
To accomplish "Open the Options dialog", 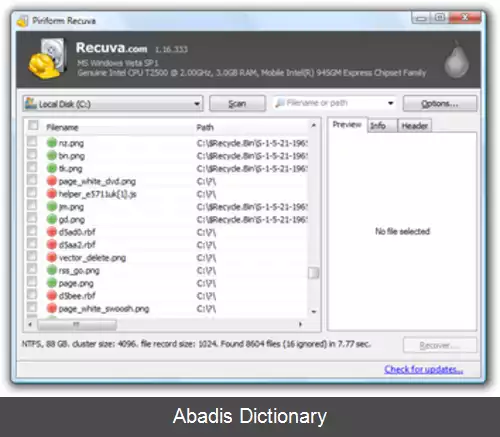I will point(440,104).
